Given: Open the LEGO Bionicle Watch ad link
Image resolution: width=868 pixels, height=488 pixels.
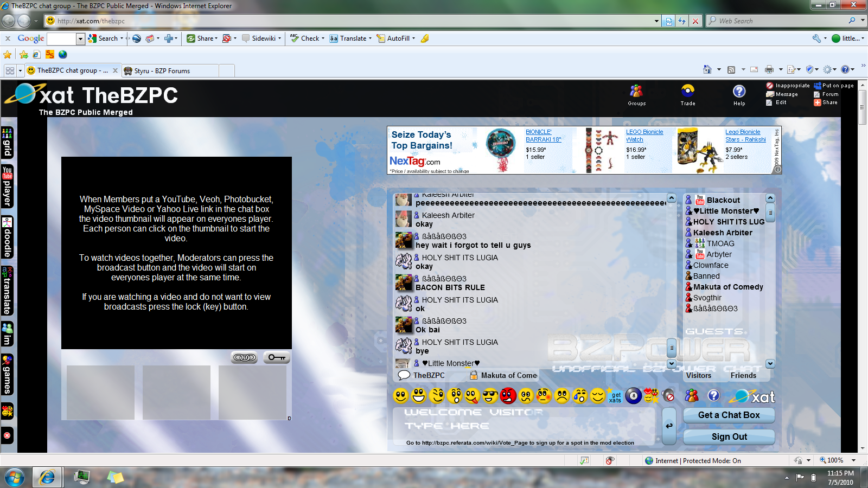Looking at the screenshot, I should pos(644,136).
